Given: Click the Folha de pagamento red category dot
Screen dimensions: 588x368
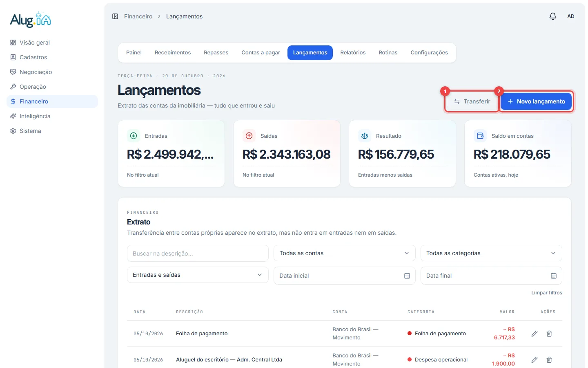Looking at the screenshot, I should coord(410,333).
